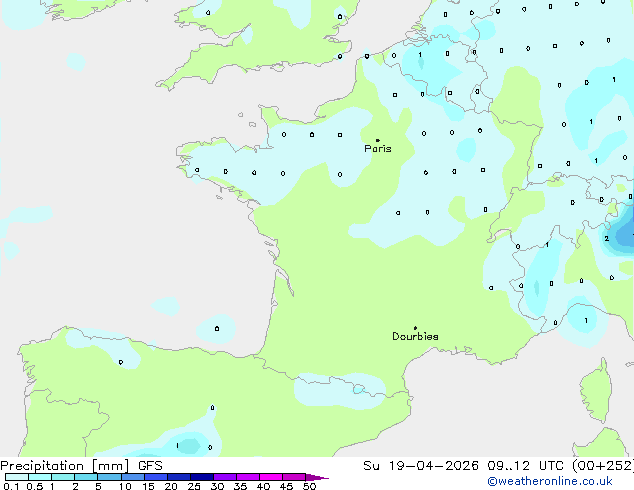Click the 10 legend scale value
The height and width of the screenshot is (490, 634).
(125, 486)
